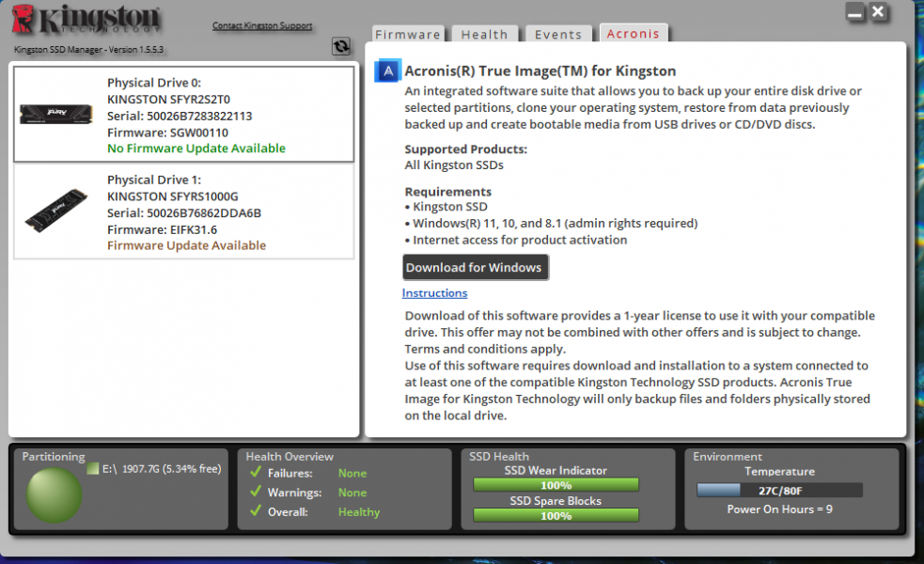Screen dimensions: 924x564
Task: Click 'Firmware: EIFK31.6' text
Action: 162,230
